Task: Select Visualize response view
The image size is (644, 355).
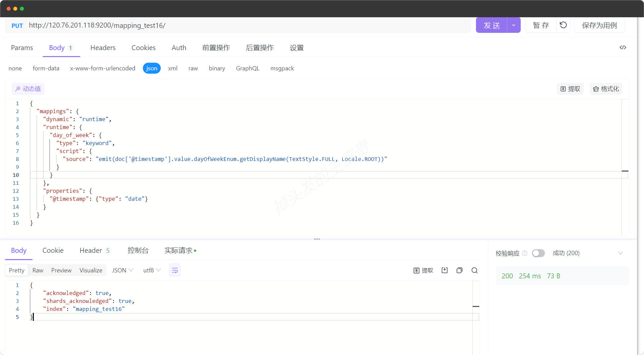Action: [91, 270]
